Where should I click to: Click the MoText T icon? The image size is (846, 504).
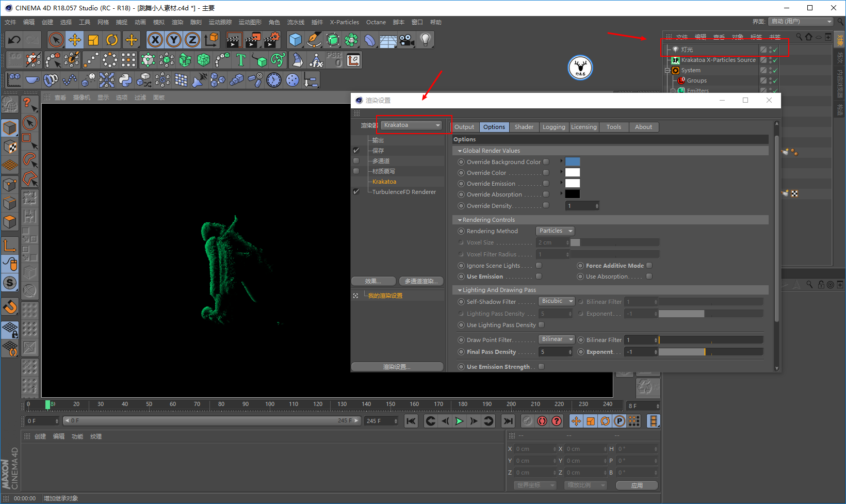[241, 60]
